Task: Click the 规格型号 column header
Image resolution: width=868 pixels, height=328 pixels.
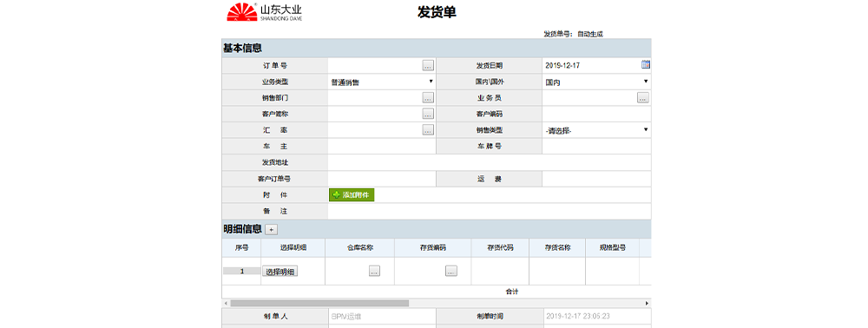Action: click(x=612, y=248)
